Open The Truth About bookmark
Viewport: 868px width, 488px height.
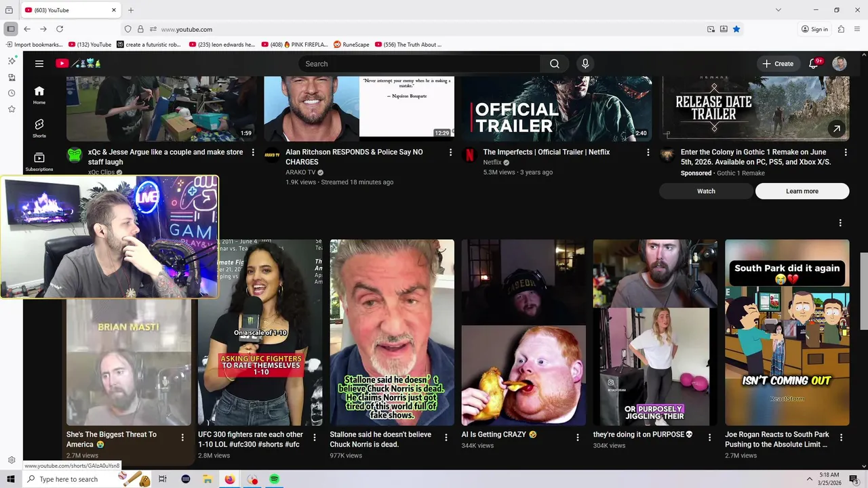click(x=408, y=45)
